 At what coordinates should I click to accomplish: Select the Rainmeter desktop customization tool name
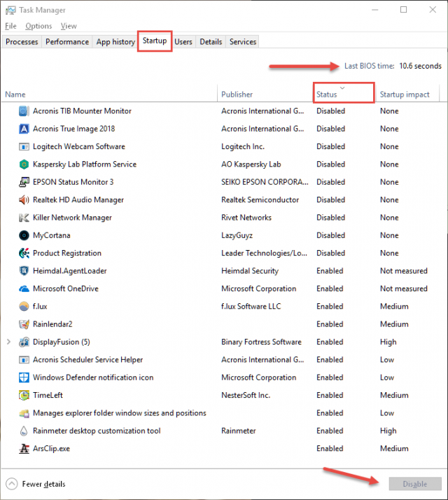(97, 431)
